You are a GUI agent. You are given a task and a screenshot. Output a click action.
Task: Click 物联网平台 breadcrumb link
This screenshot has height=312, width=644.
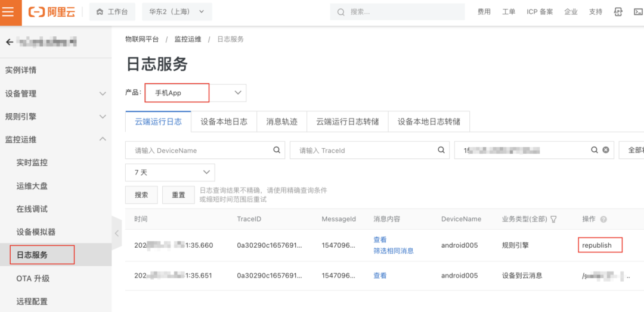coord(142,39)
